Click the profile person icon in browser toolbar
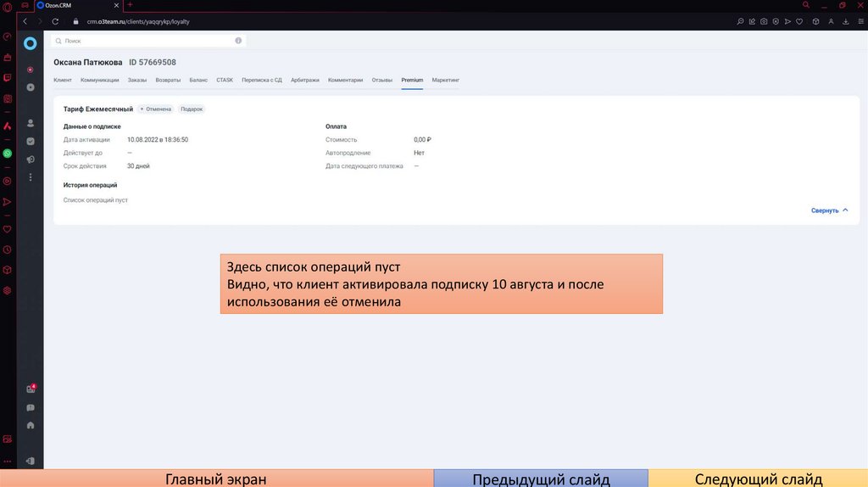 pos(831,21)
